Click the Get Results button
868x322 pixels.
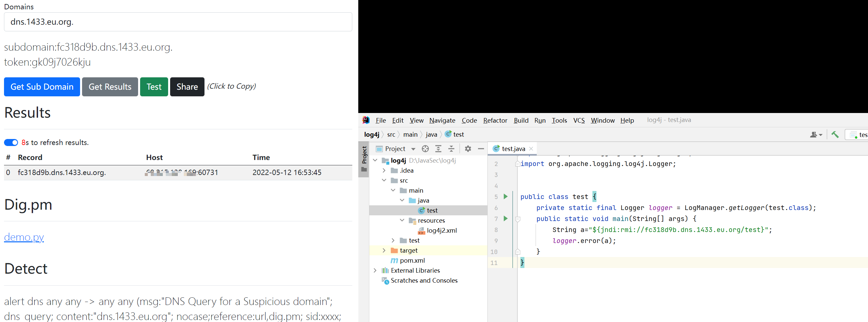[x=110, y=87]
